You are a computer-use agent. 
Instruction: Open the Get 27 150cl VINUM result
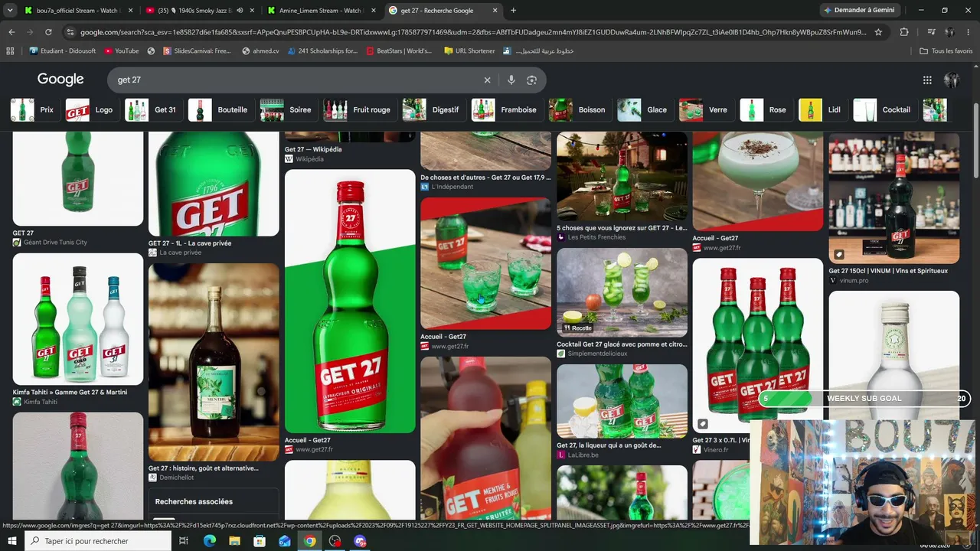click(x=893, y=198)
